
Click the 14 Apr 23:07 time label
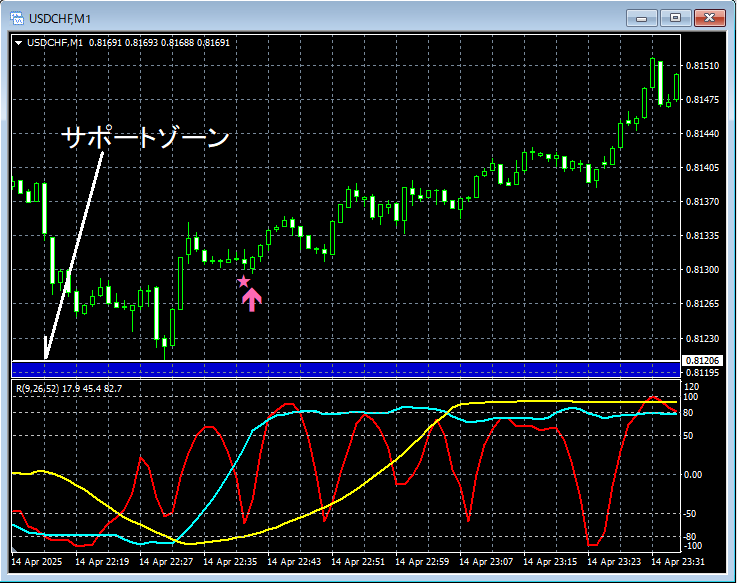[x=486, y=562]
